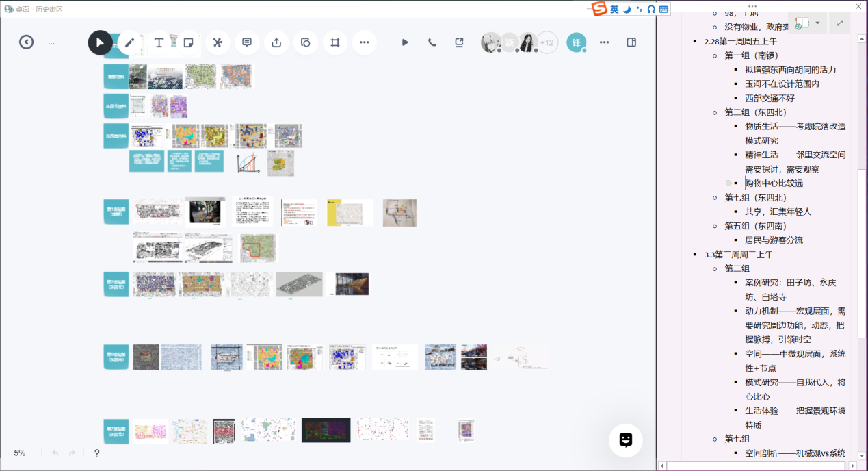Screen dimensions: 868x471
Task: Show the +12 more collaborators
Action: (547, 42)
